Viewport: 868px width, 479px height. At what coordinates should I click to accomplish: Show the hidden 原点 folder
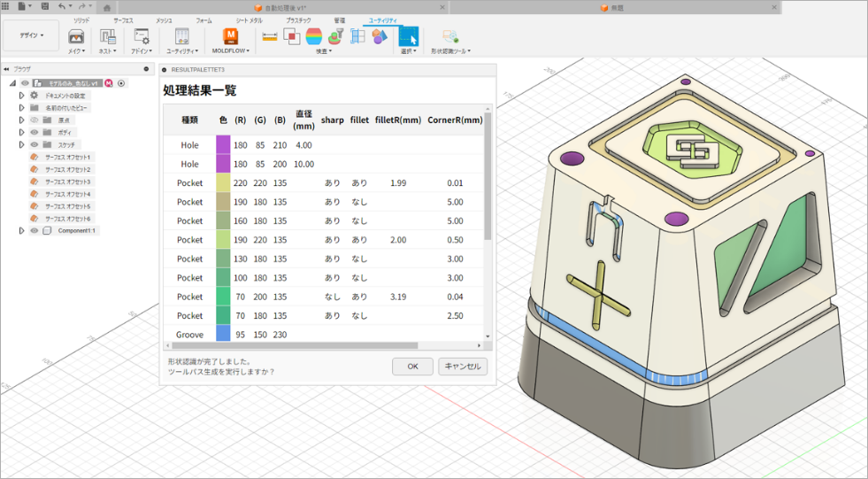pyautogui.click(x=35, y=120)
